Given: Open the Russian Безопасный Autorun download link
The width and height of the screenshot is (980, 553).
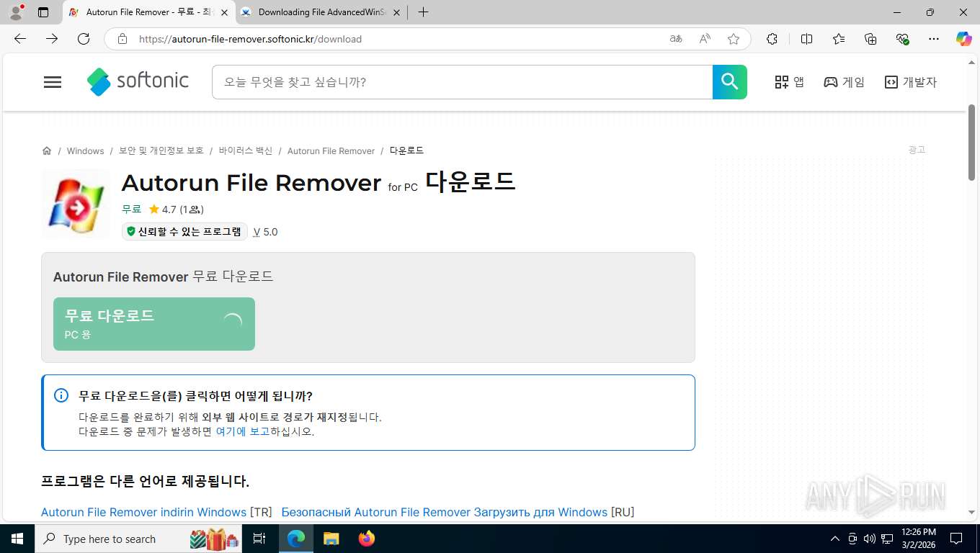Looking at the screenshot, I should tap(444, 512).
